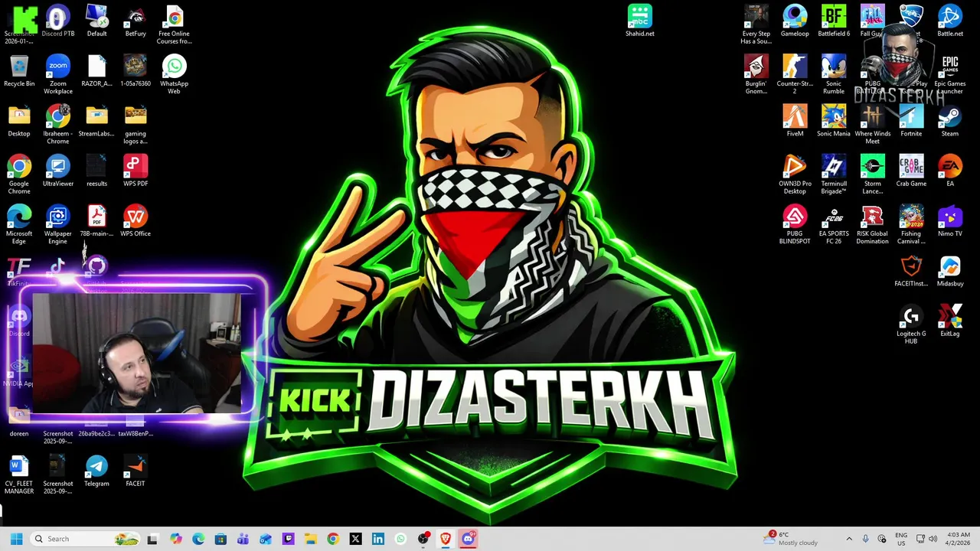The height and width of the screenshot is (551, 980).
Task: Select the StreamLabs folder on desktop
Action: coord(96,121)
